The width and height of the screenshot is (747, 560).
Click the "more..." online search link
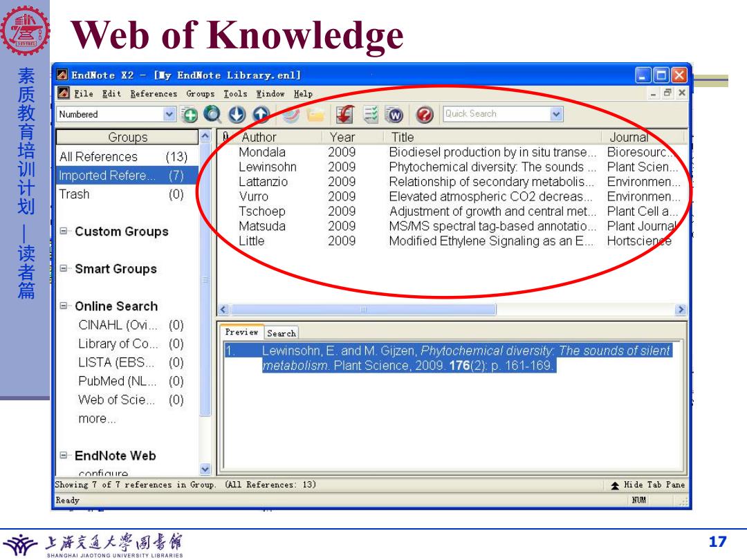[97, 418]
